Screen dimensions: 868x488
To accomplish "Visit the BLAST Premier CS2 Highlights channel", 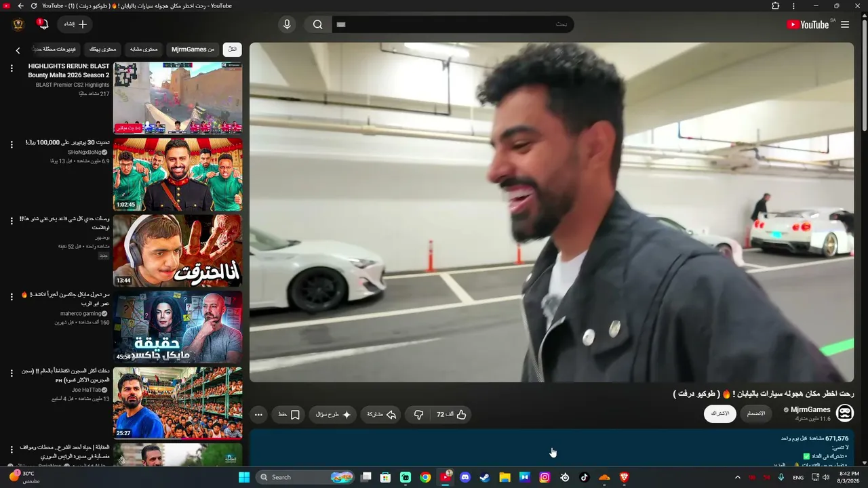I will click(x=73, y=85).
